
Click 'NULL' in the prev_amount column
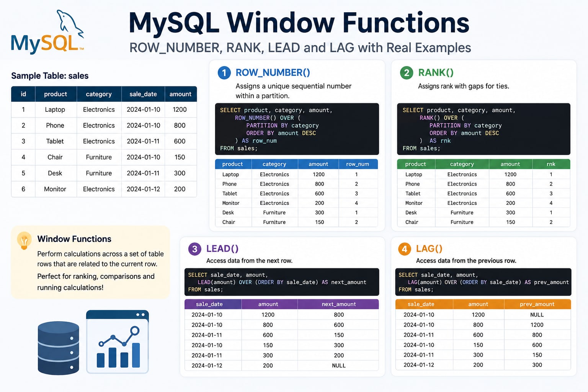537,315
